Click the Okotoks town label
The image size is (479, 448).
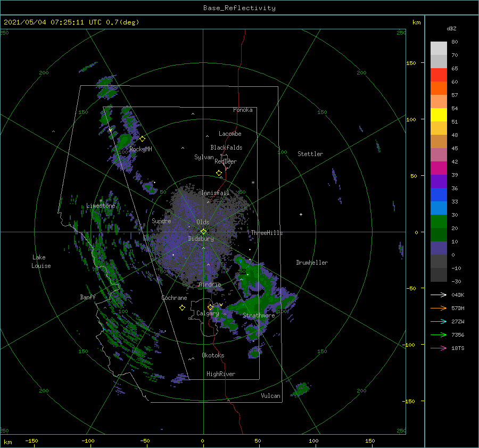pyautogui.click(x=213, y=355)
